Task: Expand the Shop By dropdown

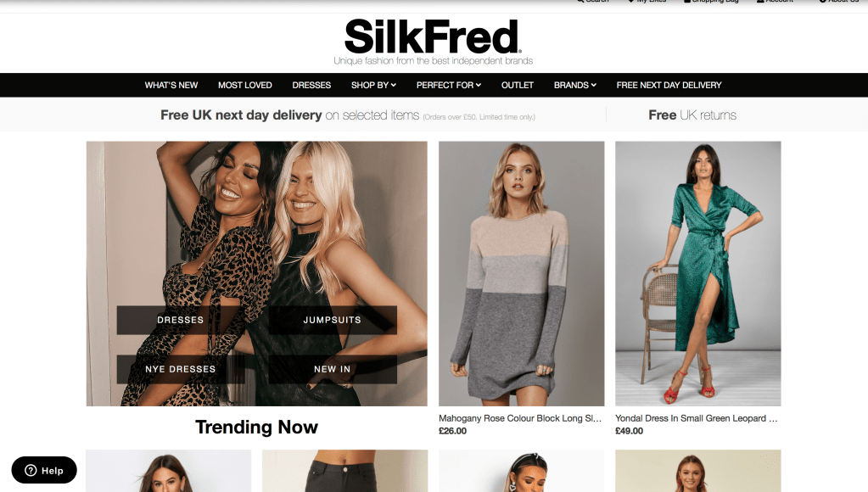Action: click(373, 85)
